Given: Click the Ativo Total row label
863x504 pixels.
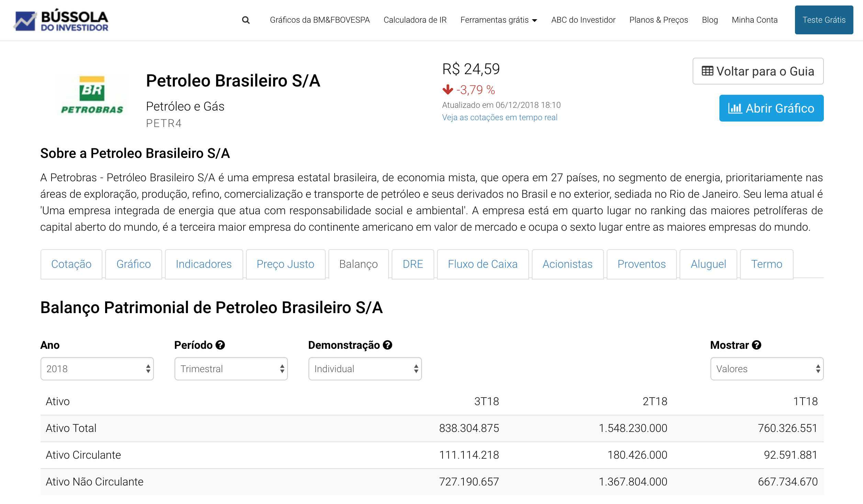Looking at the screenshot, I should [x=71, y=428].
